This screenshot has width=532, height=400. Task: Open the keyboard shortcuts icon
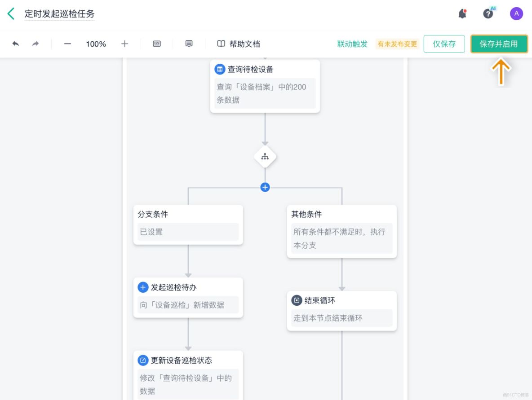pos(156,44)
